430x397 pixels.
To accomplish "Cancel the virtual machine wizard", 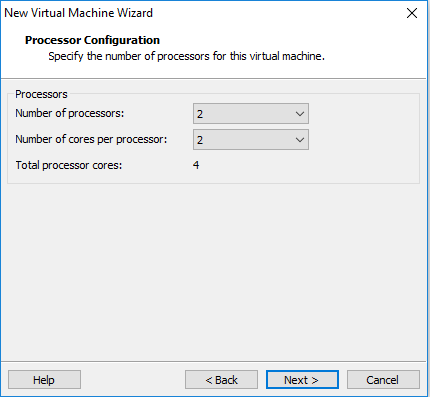I will pos(383,380).
